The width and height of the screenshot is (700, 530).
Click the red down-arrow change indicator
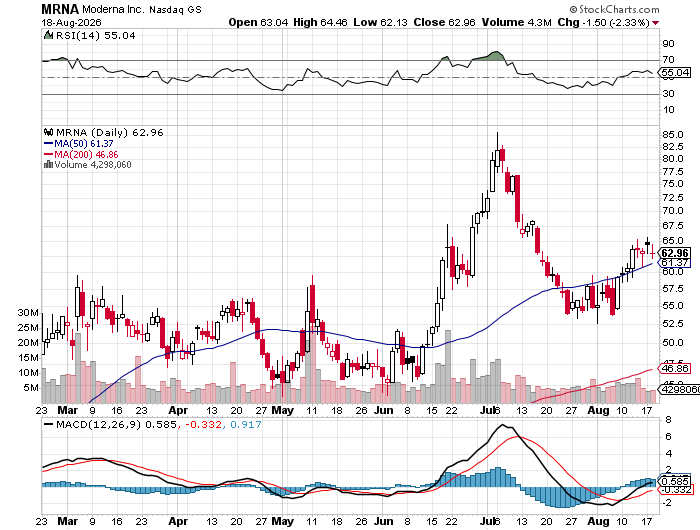click(x=655, y=23)
